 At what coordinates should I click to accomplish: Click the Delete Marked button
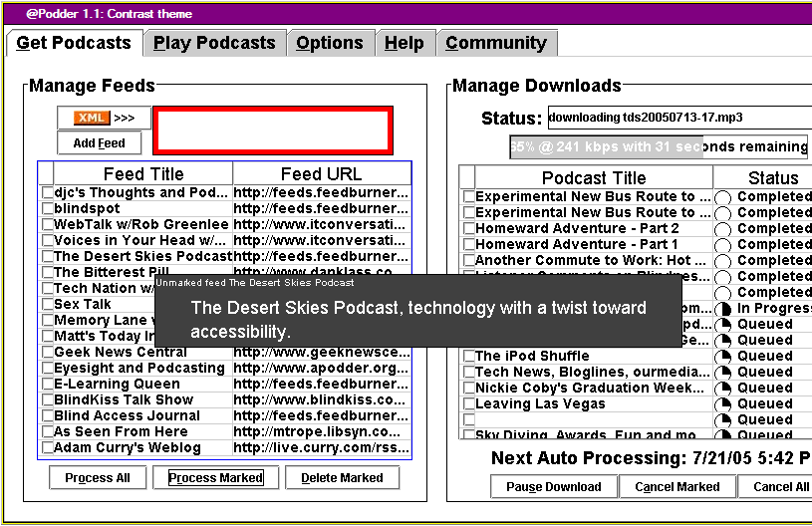pos(342,478)
